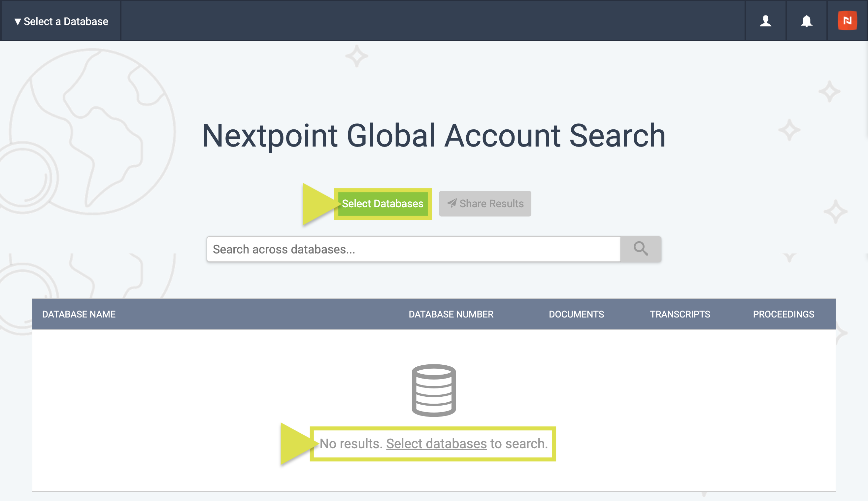Image resolution: width=868 pixels, height=501 pixels.
Task: Click the Database Name column header
Action: tap(79, 314)
